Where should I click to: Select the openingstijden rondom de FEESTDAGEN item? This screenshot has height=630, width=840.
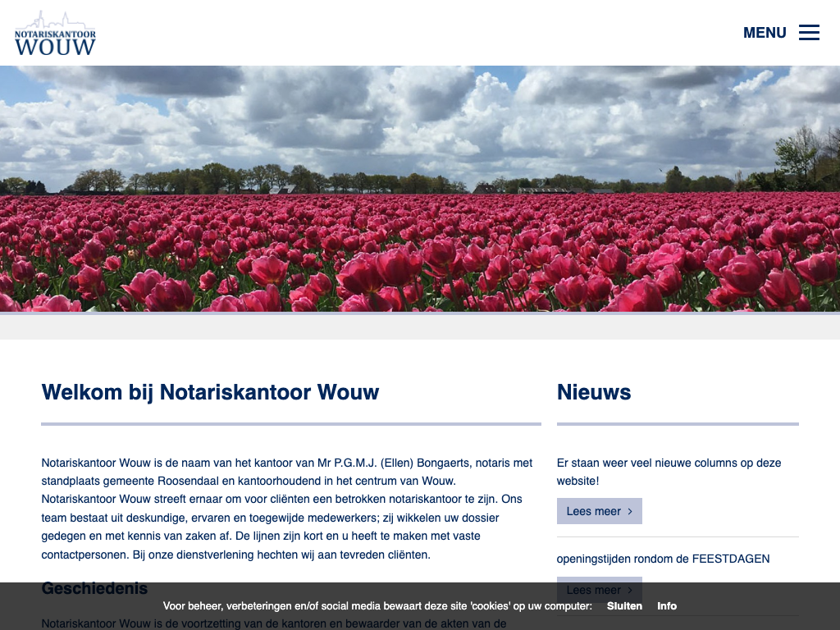point(663,559)
